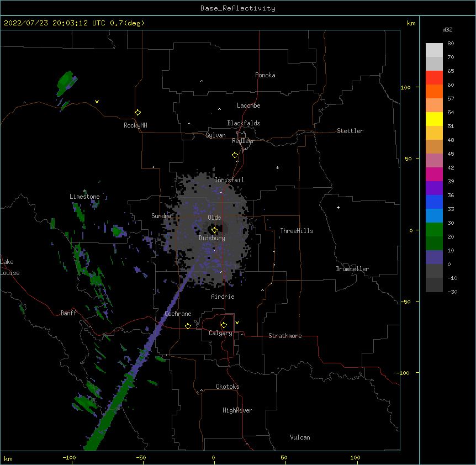This screenshot has width=476, height=465.
Task: Click the Blackfalds city label
Action: tap(244, 123)
